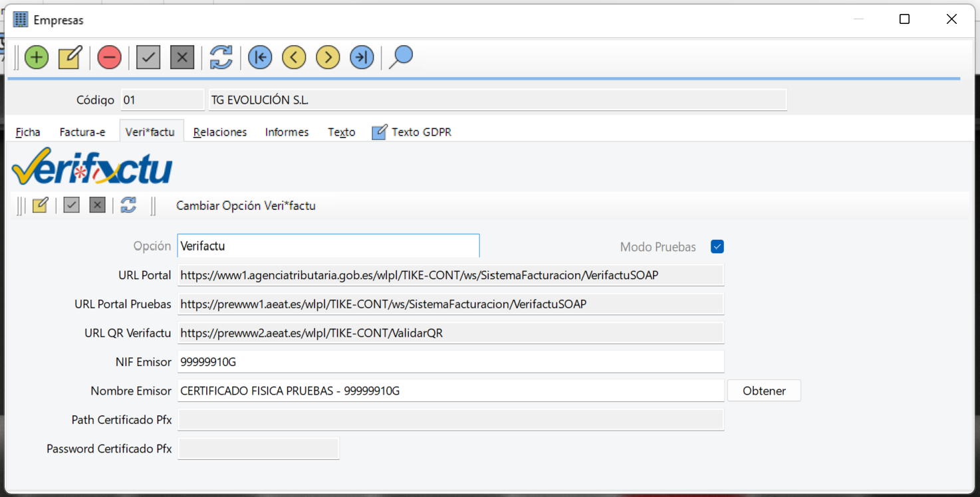The height and width of the screenshot is (497, 980).
Task: Click the Nombre Emisor field
Action: tap(451, 391)
